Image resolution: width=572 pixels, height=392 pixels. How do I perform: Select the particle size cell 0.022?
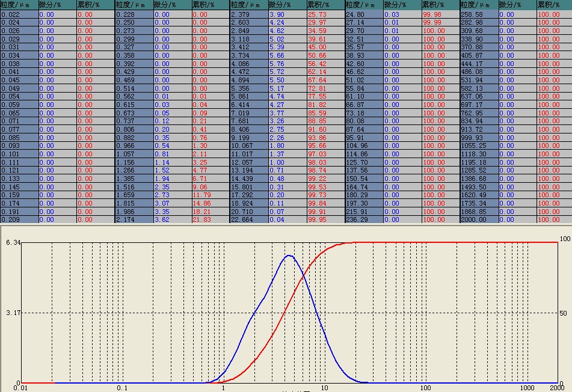[x=19, y=14]
